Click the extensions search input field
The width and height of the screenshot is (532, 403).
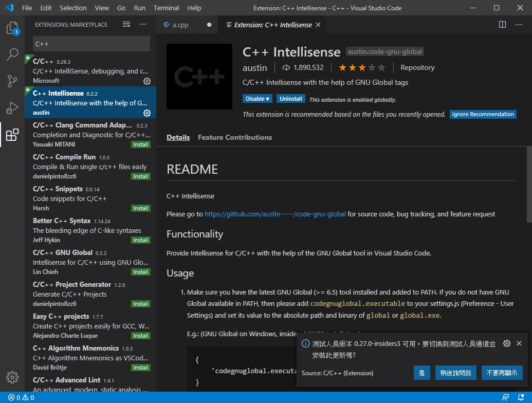click(x=91, y=44)
